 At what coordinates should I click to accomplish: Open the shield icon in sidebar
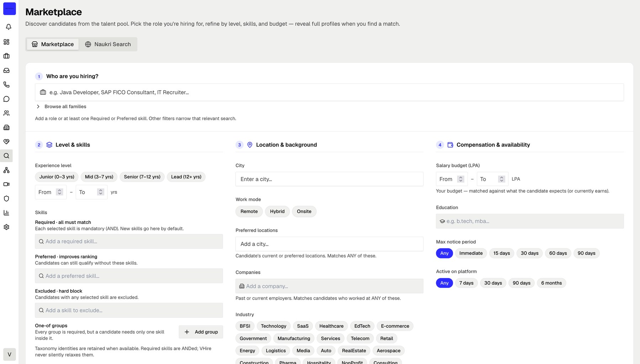[x=6, y=198]
